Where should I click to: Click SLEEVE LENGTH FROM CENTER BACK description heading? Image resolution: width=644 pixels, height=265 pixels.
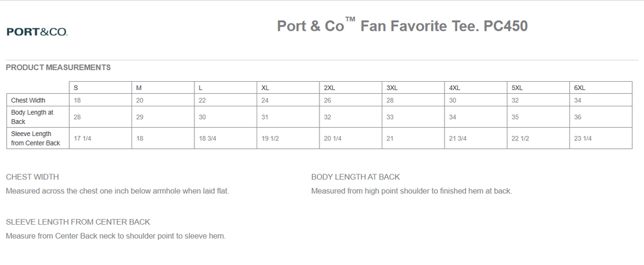[77, 222]
